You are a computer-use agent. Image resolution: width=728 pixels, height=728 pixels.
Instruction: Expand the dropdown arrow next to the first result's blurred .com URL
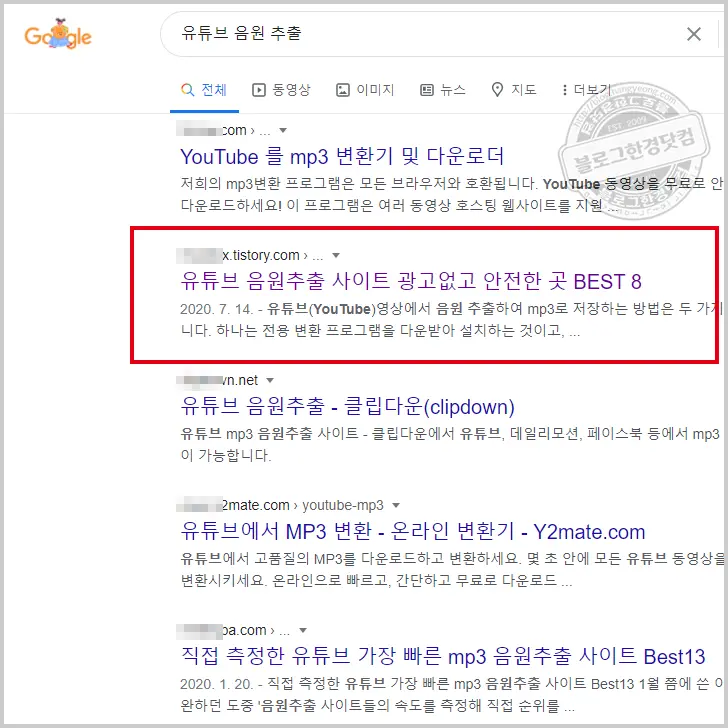point(283,130)
